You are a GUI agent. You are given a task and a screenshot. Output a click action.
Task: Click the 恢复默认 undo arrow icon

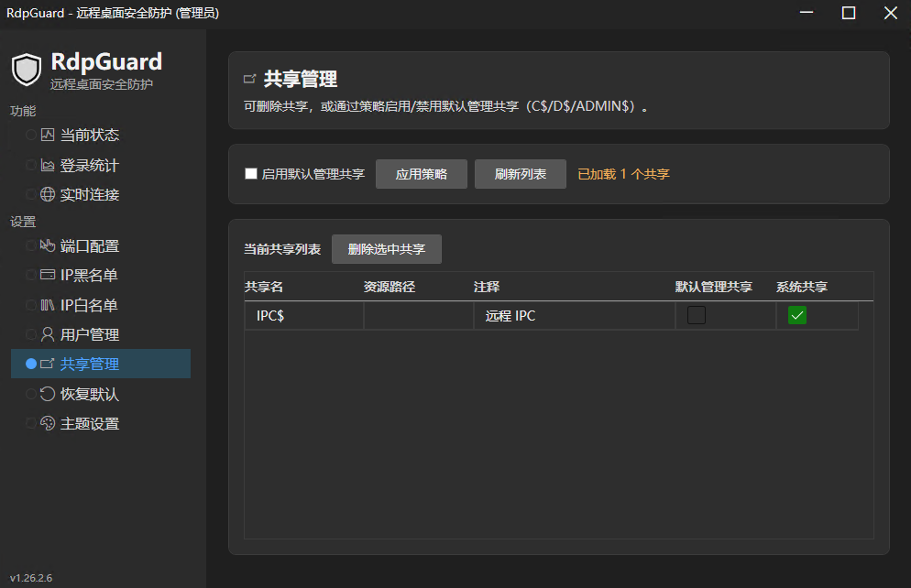point(48,394)
